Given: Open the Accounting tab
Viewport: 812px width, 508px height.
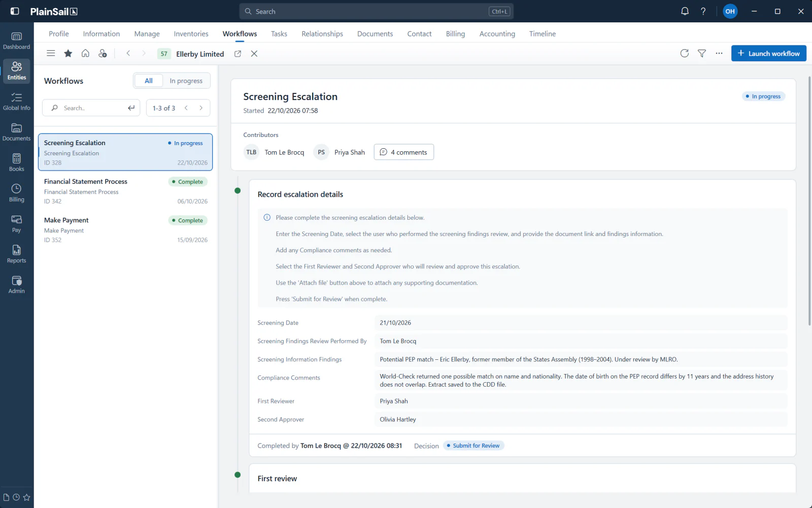Looking at the screenshot, I should pos(497,34).
